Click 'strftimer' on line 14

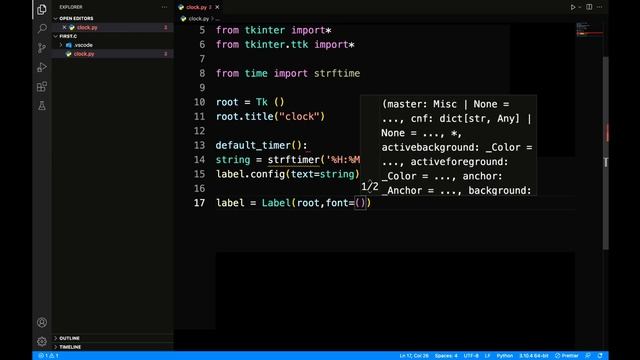coord(293,160)
